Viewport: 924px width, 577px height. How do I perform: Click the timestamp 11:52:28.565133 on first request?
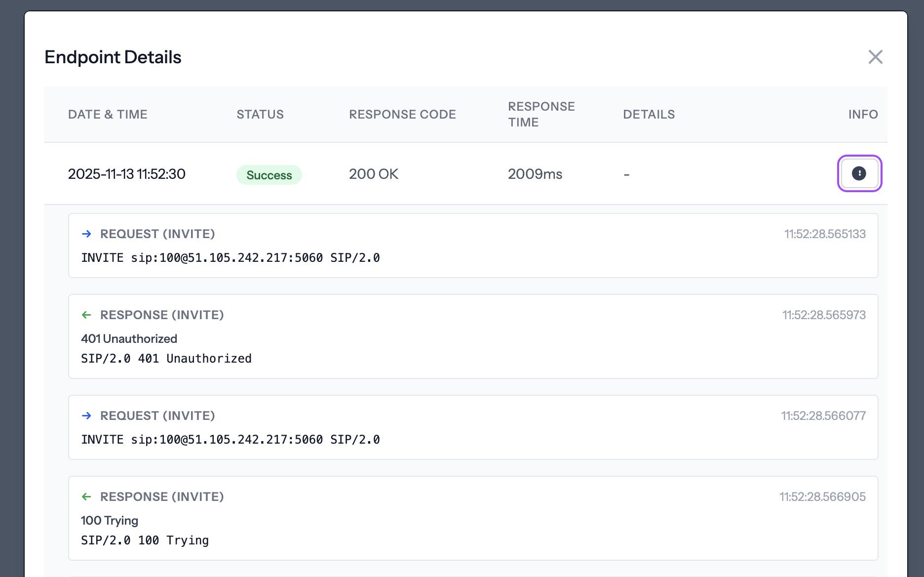click(825, 234)
